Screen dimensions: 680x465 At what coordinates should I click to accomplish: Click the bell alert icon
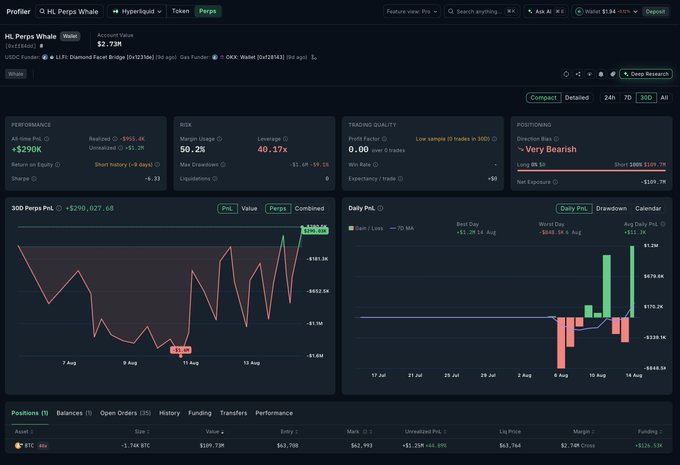coord(601,74)
